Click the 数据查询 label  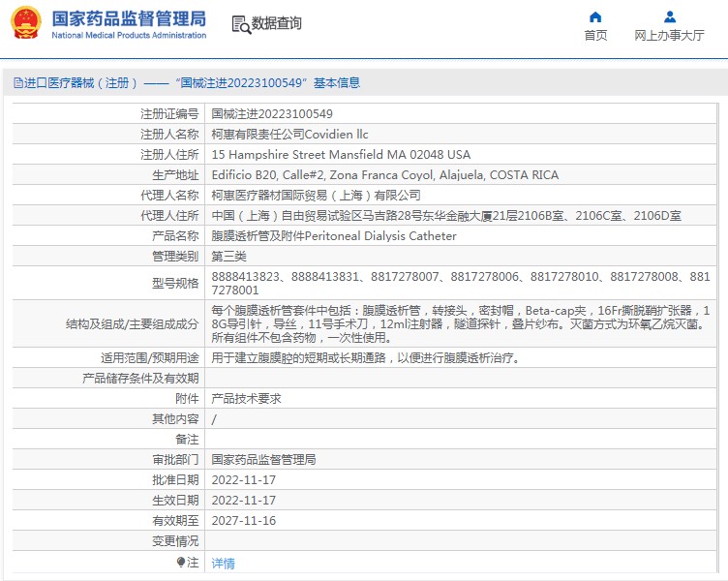[x=277, y=23]
